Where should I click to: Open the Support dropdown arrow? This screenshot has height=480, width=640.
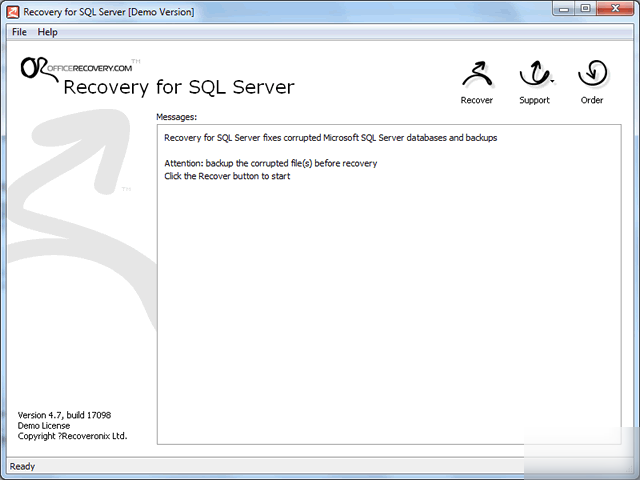click(x=552, y=81)
